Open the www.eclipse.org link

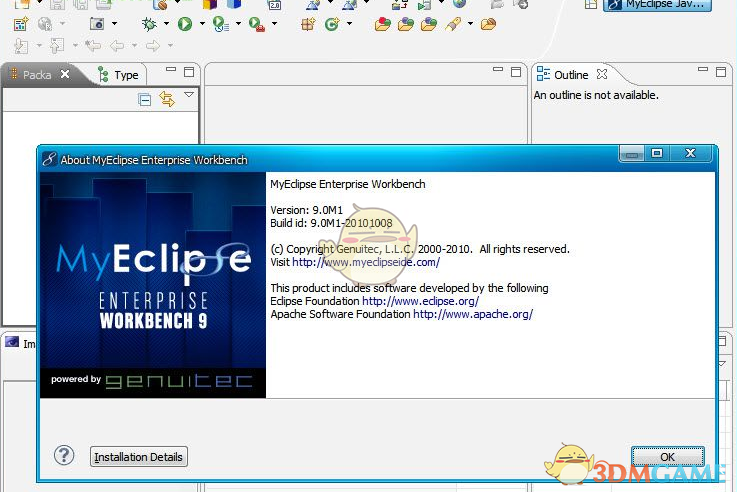421,301
